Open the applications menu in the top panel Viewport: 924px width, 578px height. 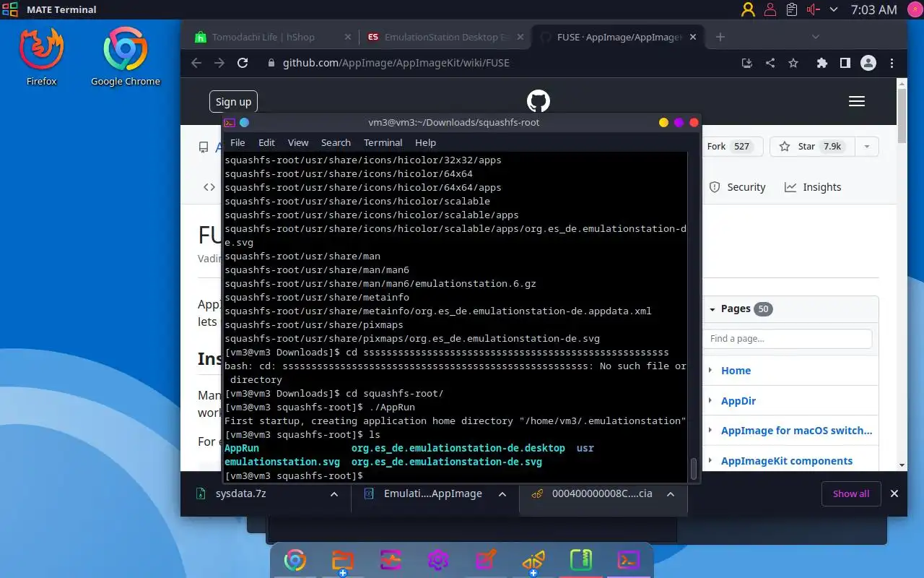click(10, 9)
